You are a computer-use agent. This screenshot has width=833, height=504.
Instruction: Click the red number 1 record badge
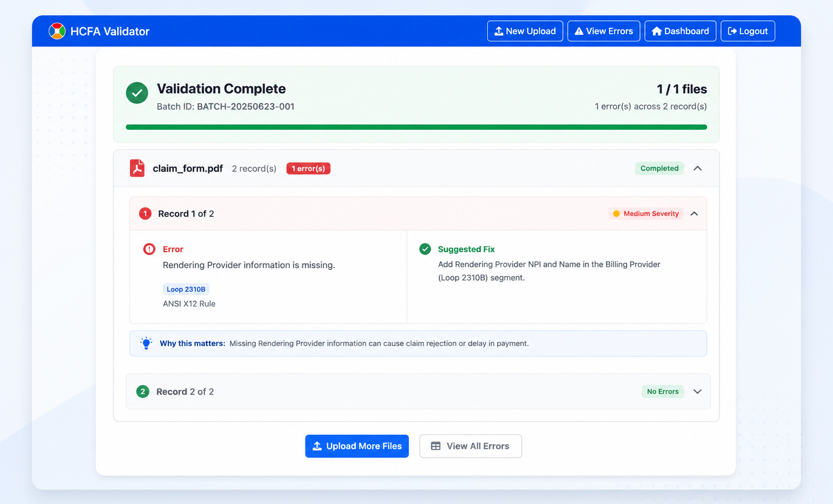tap(145, 213)
